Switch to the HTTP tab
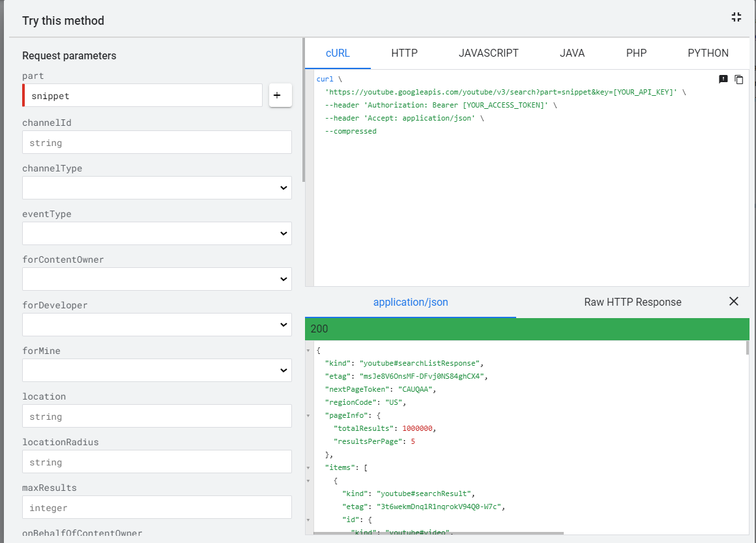 point(404,53)
